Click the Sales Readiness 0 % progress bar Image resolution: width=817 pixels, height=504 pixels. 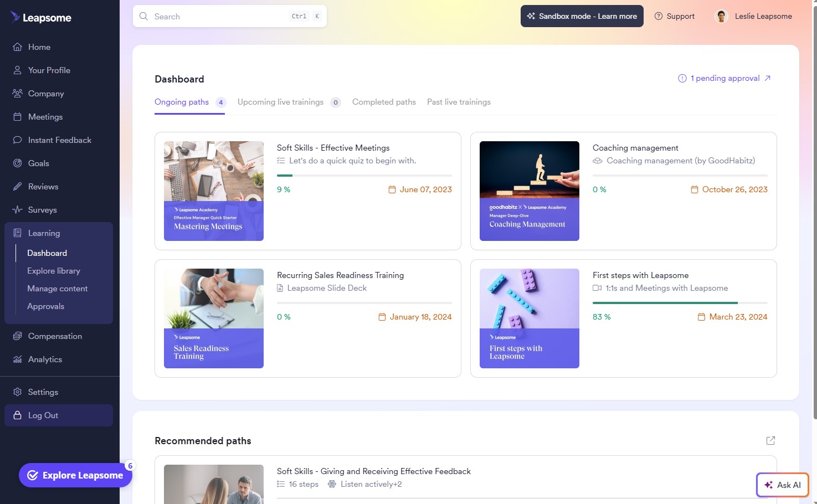[x=364, y=303]
